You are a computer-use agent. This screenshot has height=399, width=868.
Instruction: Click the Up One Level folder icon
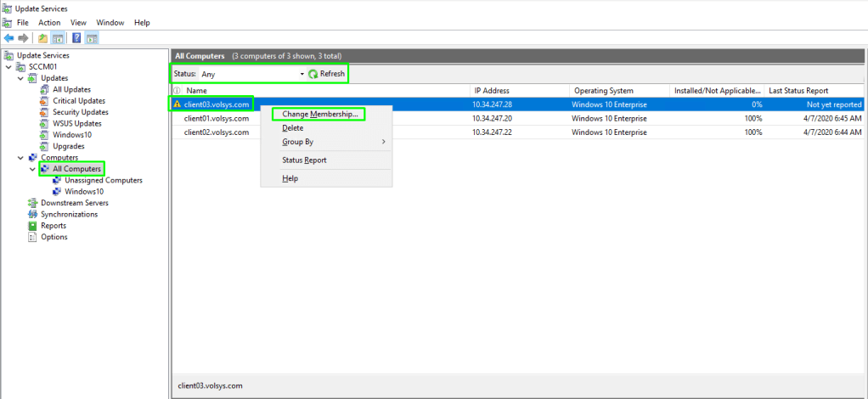tap(42, 38)
